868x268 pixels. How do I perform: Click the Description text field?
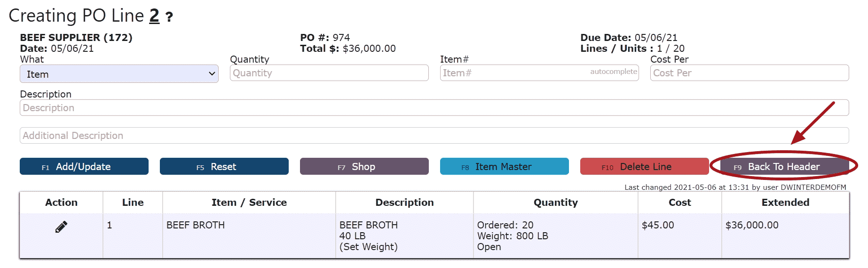pyautogui.click(x=434, y=108)
